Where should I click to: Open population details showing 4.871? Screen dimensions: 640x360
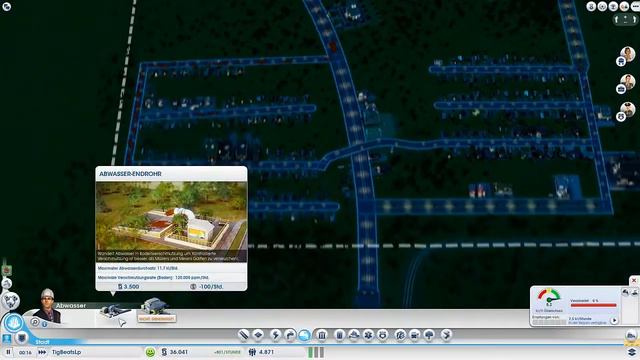click(262, 352)
